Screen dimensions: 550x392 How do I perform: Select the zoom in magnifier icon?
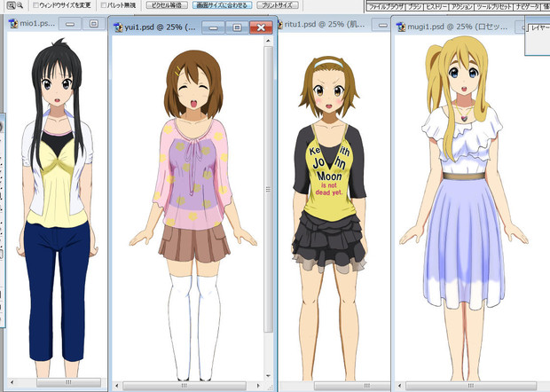click(x=8, y=4)
